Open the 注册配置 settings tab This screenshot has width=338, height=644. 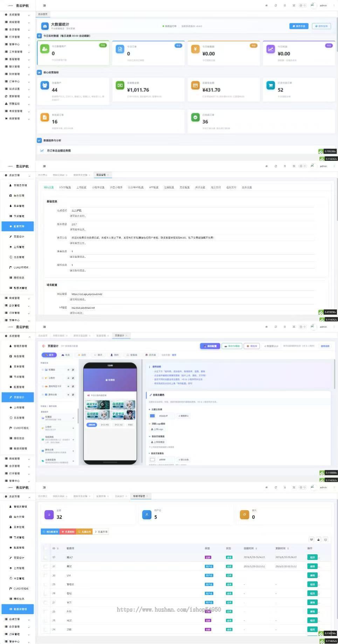(x=169, y=187)
